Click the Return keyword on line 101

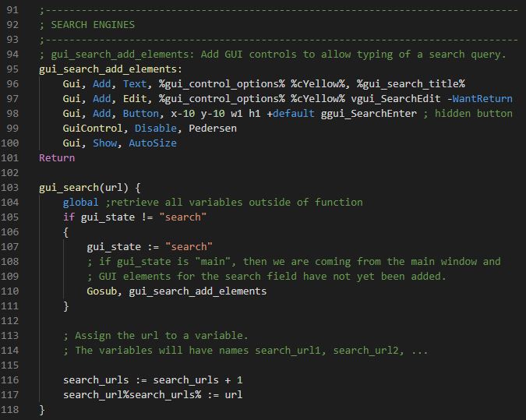[57, 157]
